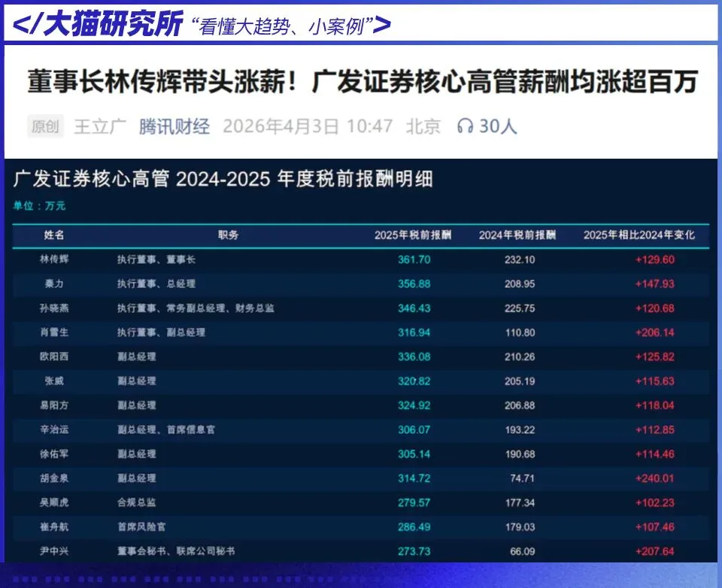Click the 职务 column header
722x588 pixels.
coord(228,235)
